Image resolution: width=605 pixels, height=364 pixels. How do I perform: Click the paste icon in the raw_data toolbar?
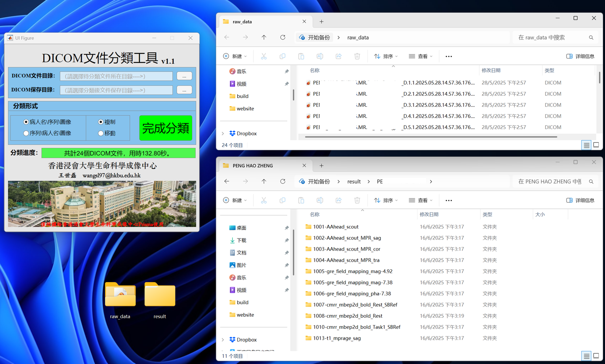pyautogui.click(x=301, y=56)
